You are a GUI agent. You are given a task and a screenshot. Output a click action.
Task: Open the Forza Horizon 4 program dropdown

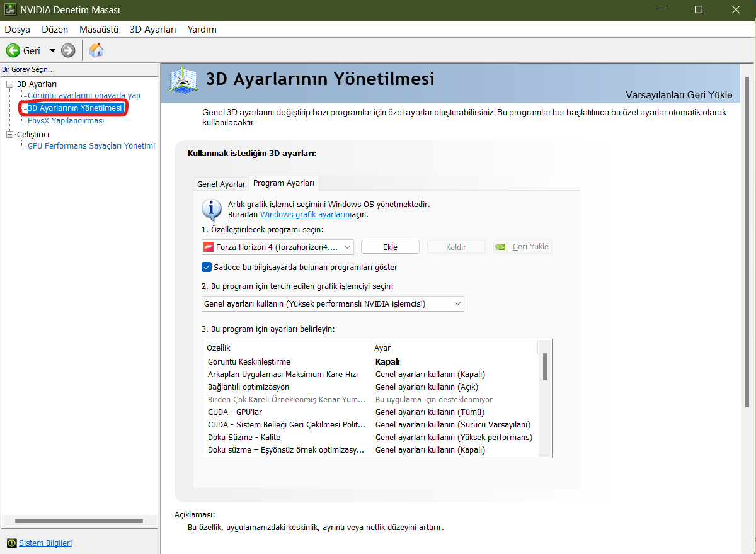click(278, 247)
